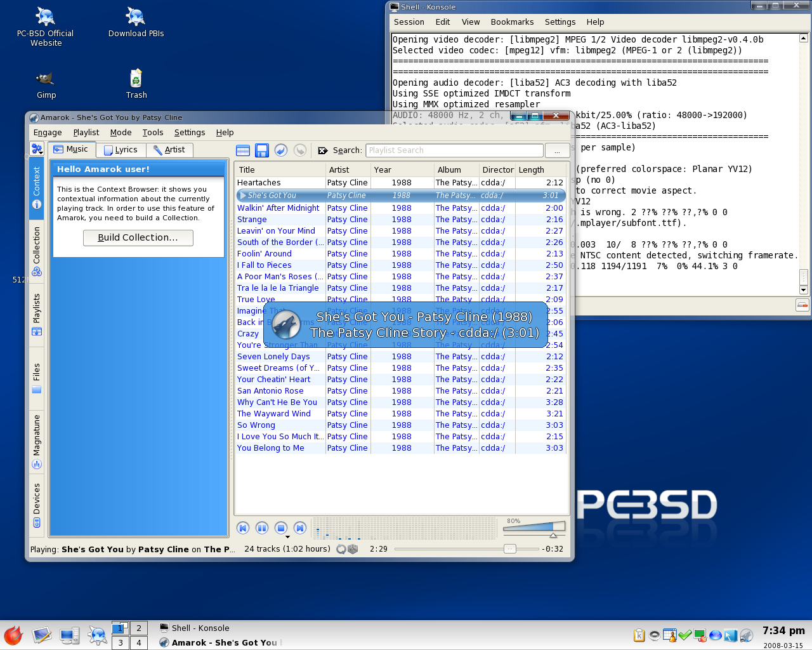Sort playlist by Artist column header
The height and width of the screenshot is (650, 812).
tap(348, 170)
